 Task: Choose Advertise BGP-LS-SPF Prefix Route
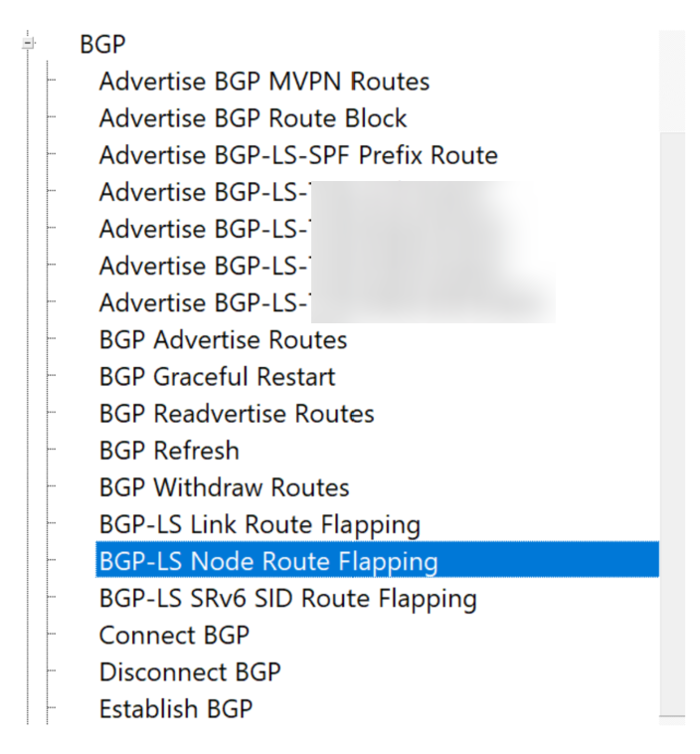pyautogui.click(x=298, y=155)
